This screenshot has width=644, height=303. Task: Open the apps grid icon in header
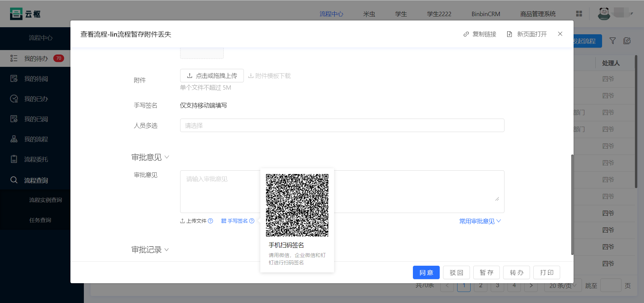point(579,13)
